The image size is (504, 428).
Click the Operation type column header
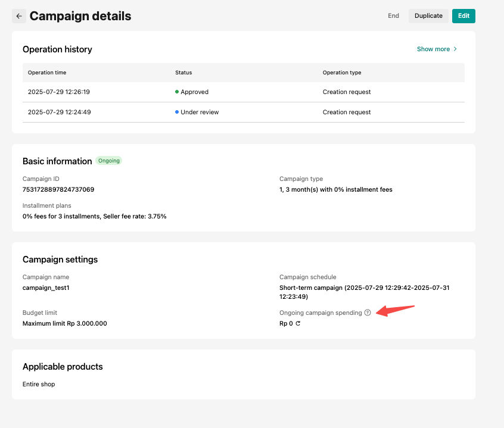[342, 73]
